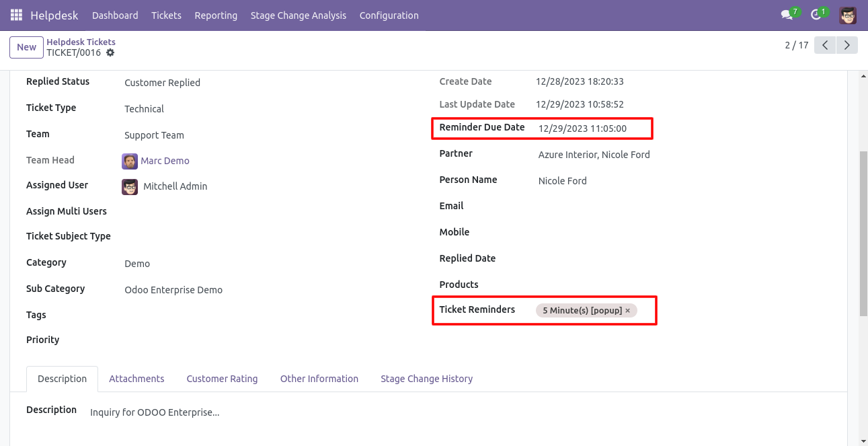
Task: Open the conversations messages icon
Action: click(x=786, y=15)
